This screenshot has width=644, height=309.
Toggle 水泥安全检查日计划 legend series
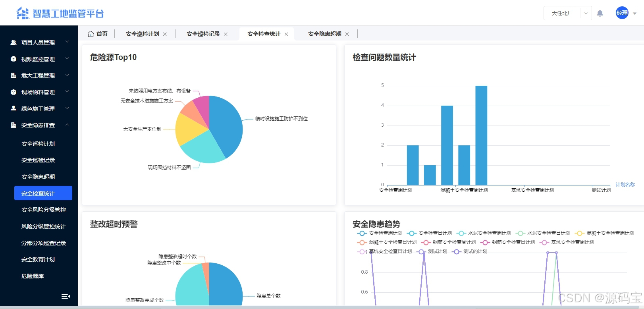[x=543, y=233]
